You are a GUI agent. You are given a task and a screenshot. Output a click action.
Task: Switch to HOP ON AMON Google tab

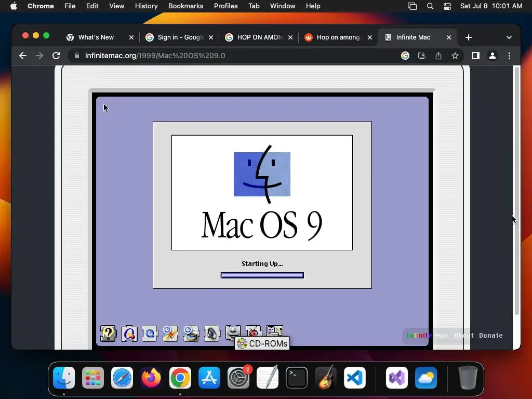[x=260, y=37]
